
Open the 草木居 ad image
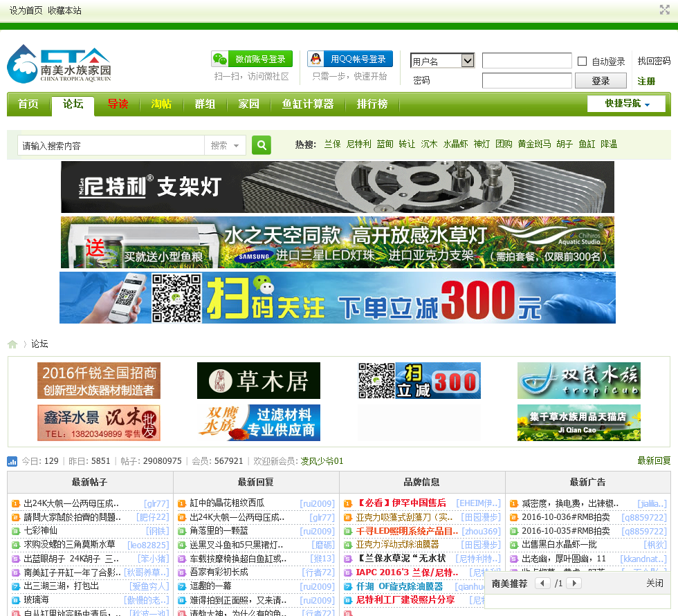[259, 380]
